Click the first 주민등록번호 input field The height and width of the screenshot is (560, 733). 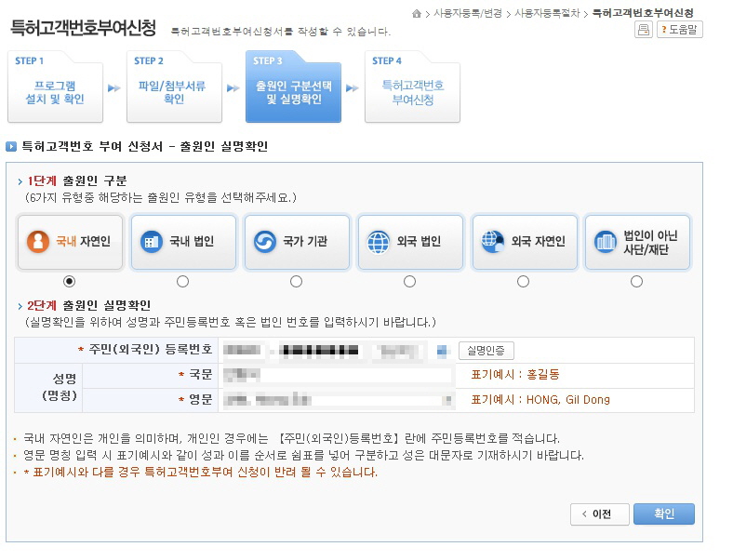[243, 351]
